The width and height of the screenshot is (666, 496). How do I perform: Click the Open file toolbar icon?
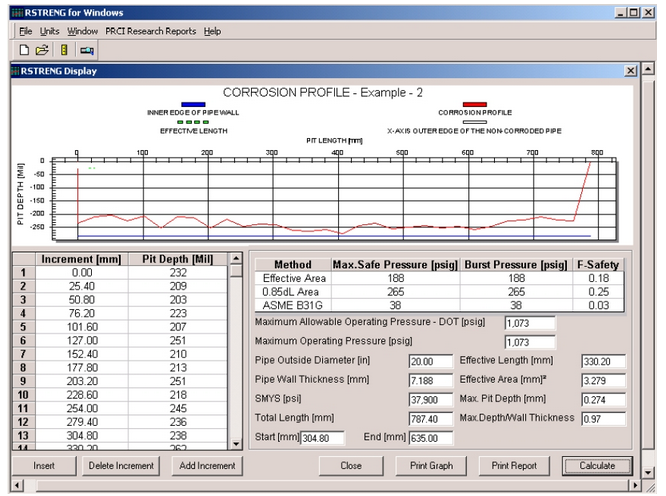coord(42,50)
